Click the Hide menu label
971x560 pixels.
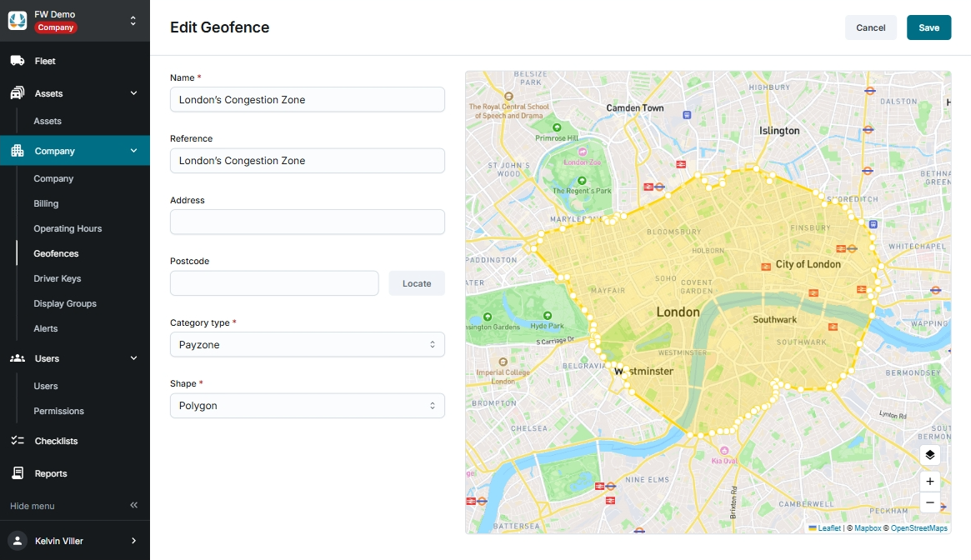tap(33, 506)
